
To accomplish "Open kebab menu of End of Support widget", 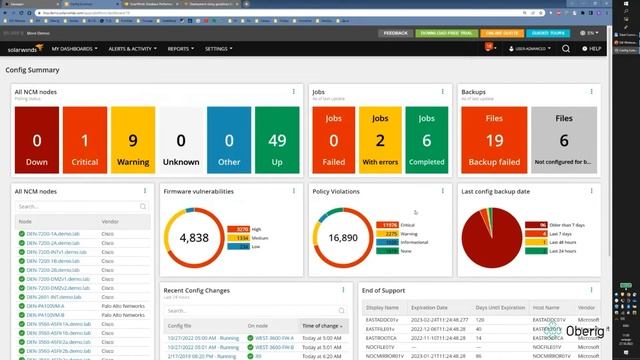I will pyautogui.click(x=591, y=290).
